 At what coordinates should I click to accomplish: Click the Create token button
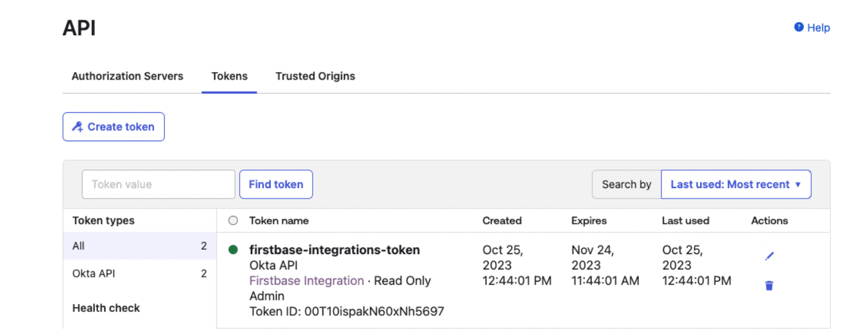(113, 126)
